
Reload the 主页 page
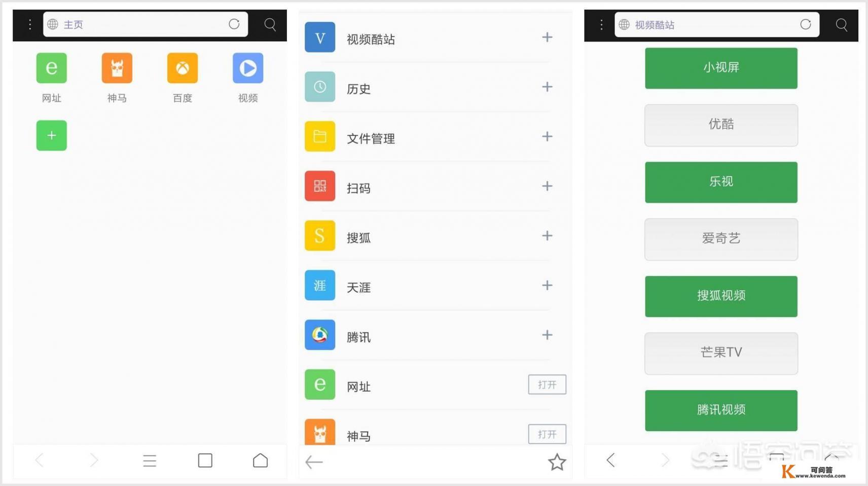pos(234,24)
